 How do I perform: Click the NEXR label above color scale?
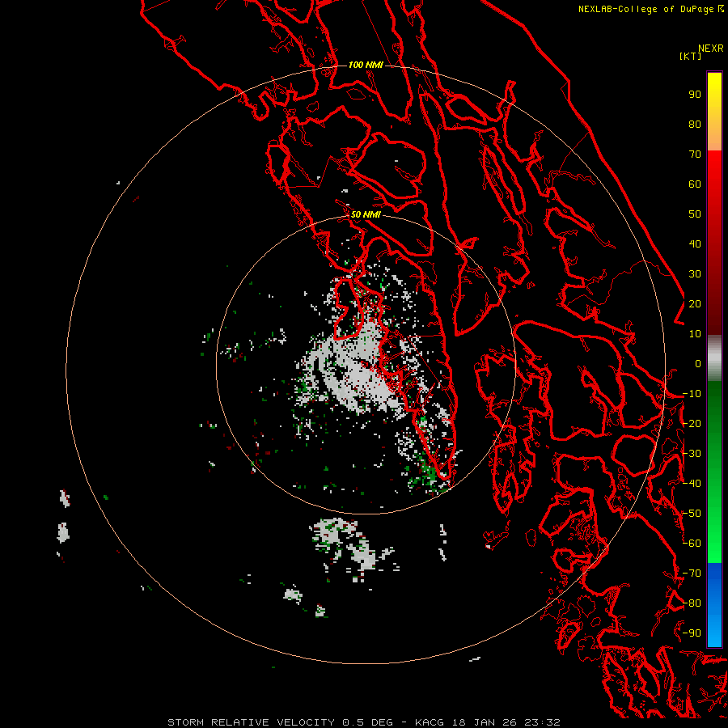point(710,49)
